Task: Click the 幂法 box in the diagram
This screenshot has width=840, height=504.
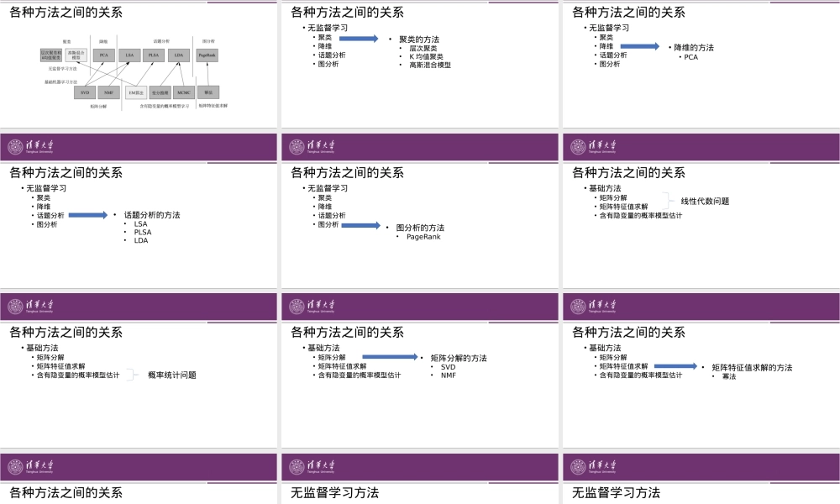Action: coord(209,92)
